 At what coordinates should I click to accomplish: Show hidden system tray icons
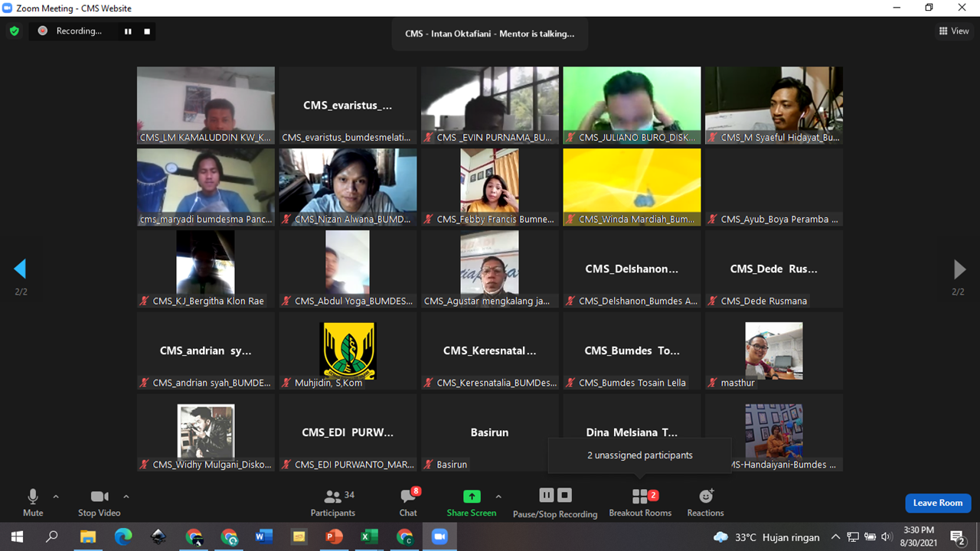(x=835, y=537)
